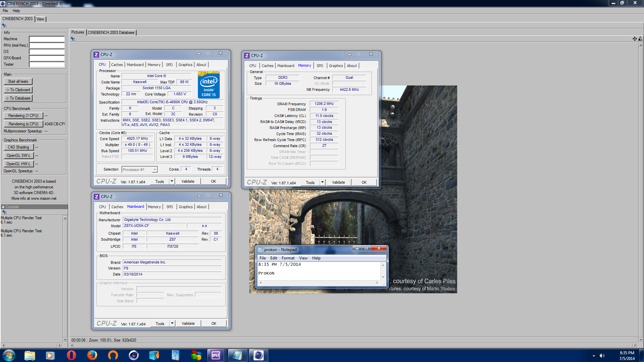Click the Notepad text area

point(319,271)
